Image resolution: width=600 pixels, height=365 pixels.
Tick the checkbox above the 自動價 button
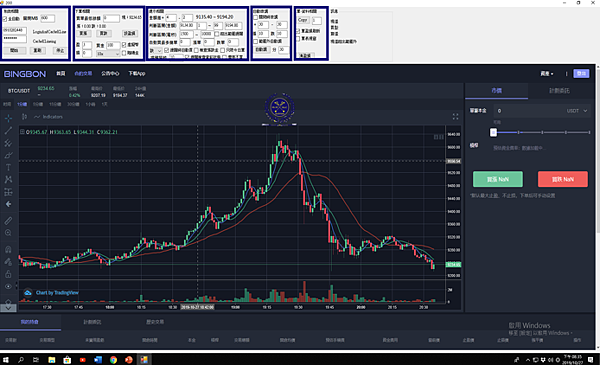click(x=256, y=41)
